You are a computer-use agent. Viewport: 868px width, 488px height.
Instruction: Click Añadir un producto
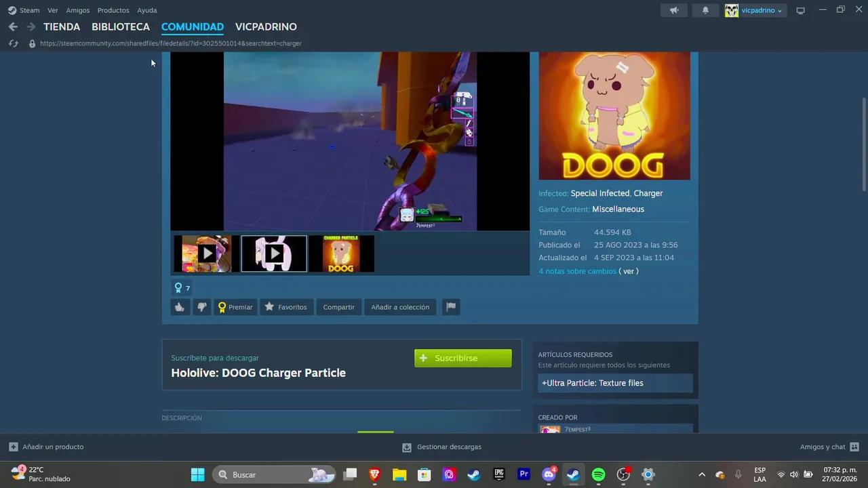[46, 447]
